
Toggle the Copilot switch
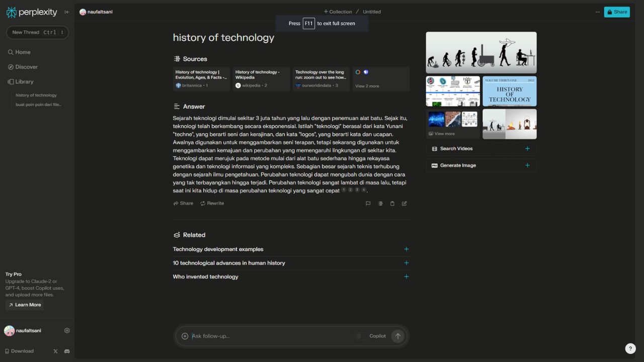(360, 336)
